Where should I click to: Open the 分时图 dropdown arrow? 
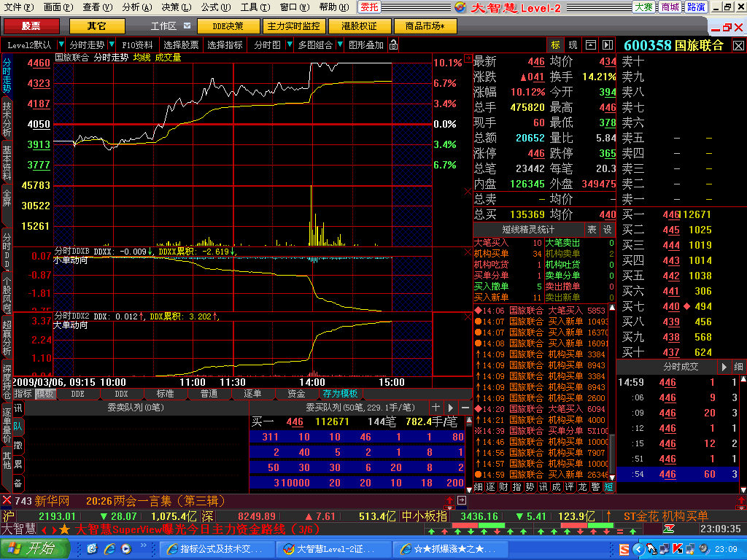[289, 44]
